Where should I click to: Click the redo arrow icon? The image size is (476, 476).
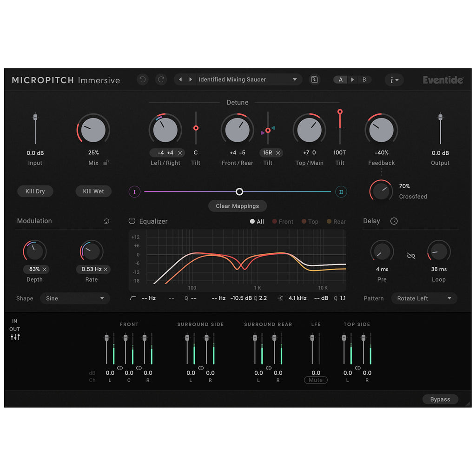tap(161, 79)
